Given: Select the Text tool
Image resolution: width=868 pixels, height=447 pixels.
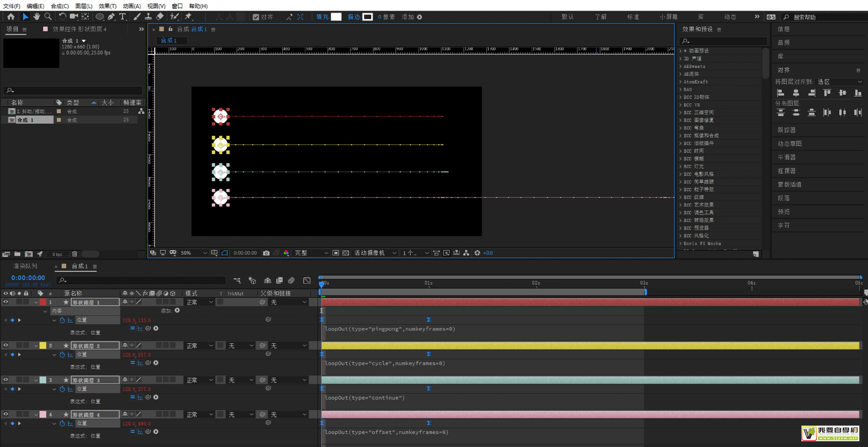Looking at the screenshot, I should coord(123,16).
